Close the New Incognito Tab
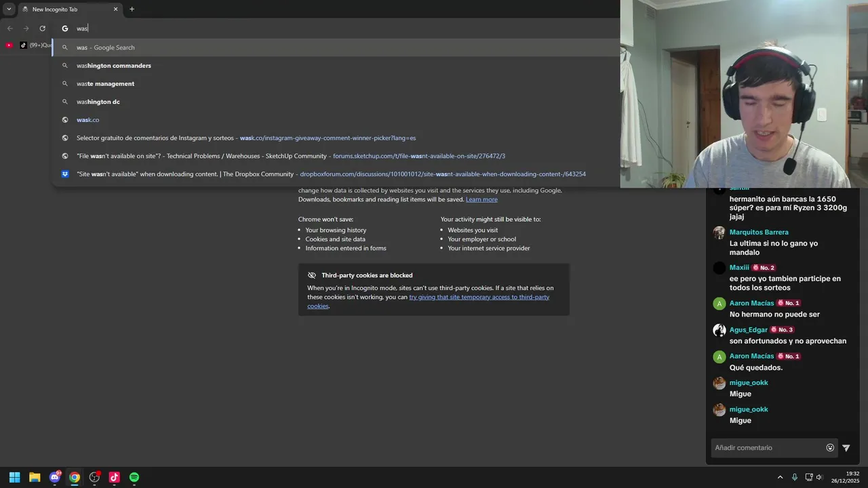The height and width of the screenshot is (488, 868). (x=115, y=9)
